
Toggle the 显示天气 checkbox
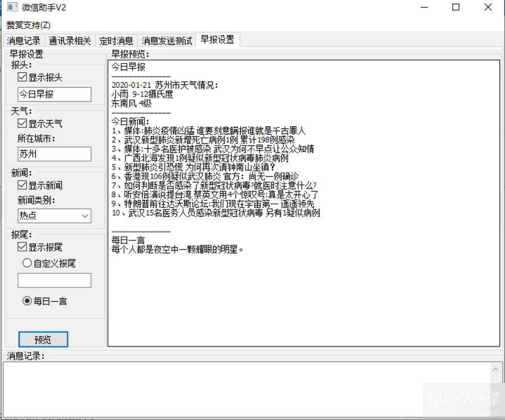pyautogui.click(x=22, y=124)
